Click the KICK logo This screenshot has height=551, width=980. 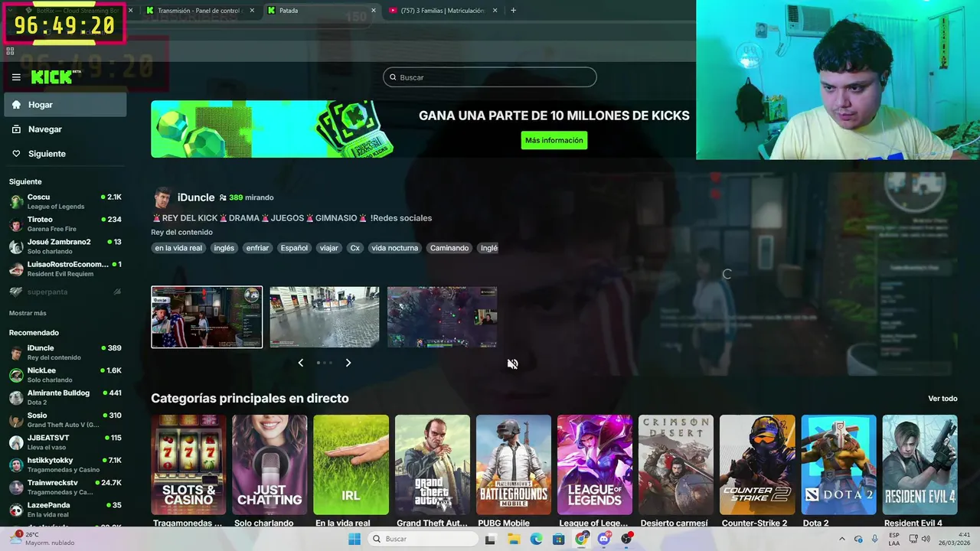pos(55,77)
